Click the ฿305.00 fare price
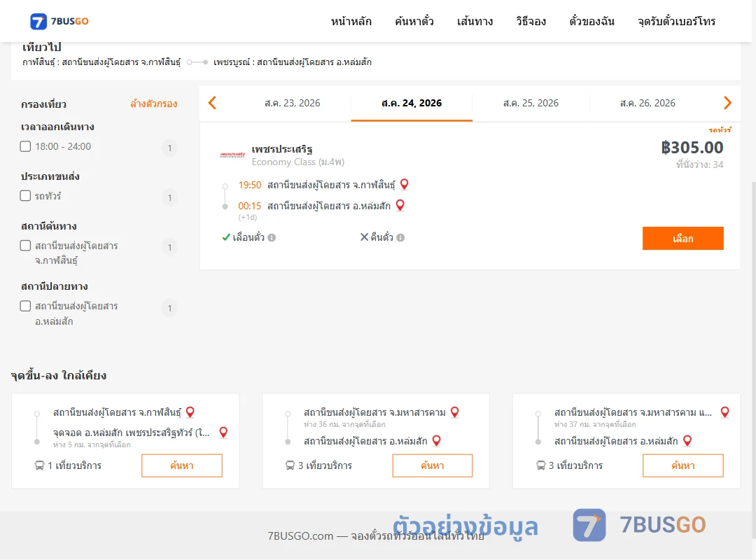Image resolution: width=756 pixels, height=560 pixels. point(692,147)
